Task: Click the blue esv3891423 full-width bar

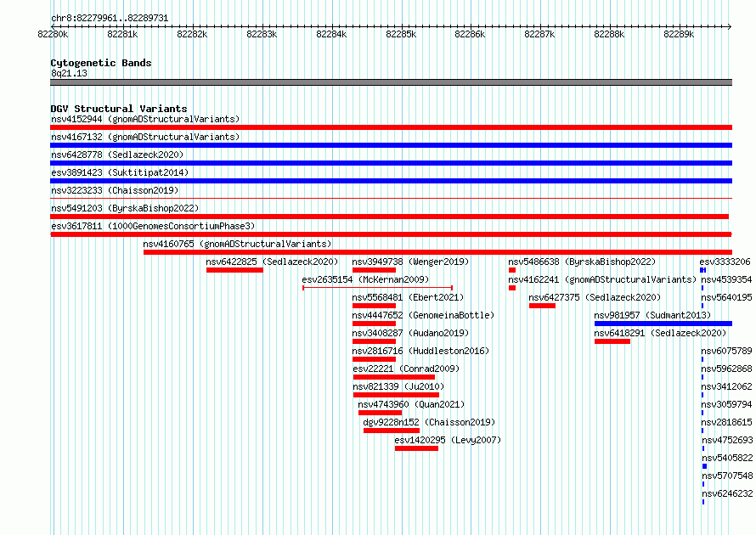Action: click(x=391, y=181)
